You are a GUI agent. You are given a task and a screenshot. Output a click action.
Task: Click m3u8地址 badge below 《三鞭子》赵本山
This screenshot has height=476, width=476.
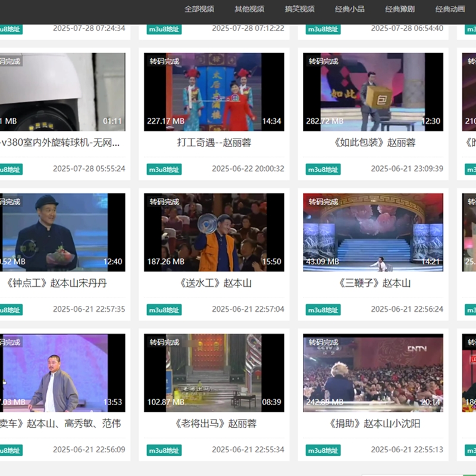click(323, 310)
